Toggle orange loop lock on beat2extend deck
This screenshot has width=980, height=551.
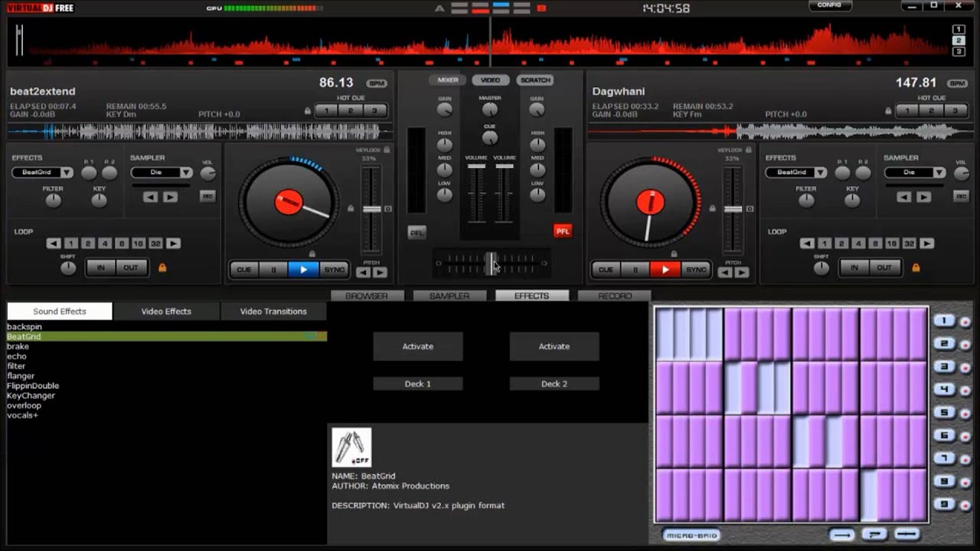pos(162,268)
